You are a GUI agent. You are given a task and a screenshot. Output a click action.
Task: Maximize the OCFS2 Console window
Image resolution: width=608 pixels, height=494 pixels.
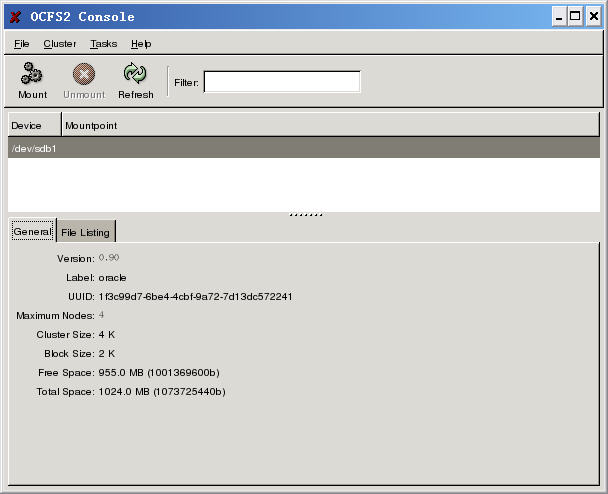pyautogui.click(x=575, y=17)
